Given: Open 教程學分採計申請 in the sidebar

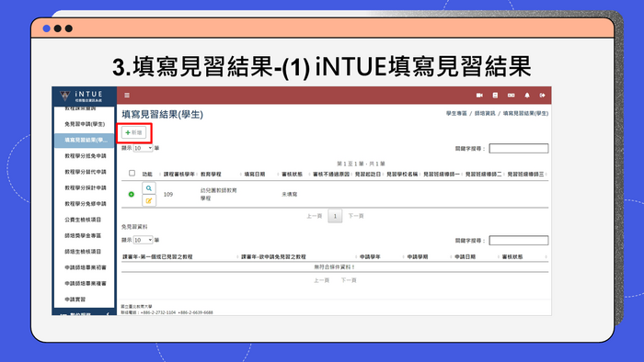Looking at the screenshot, I should pyautogui.click(x=85, y=187).
